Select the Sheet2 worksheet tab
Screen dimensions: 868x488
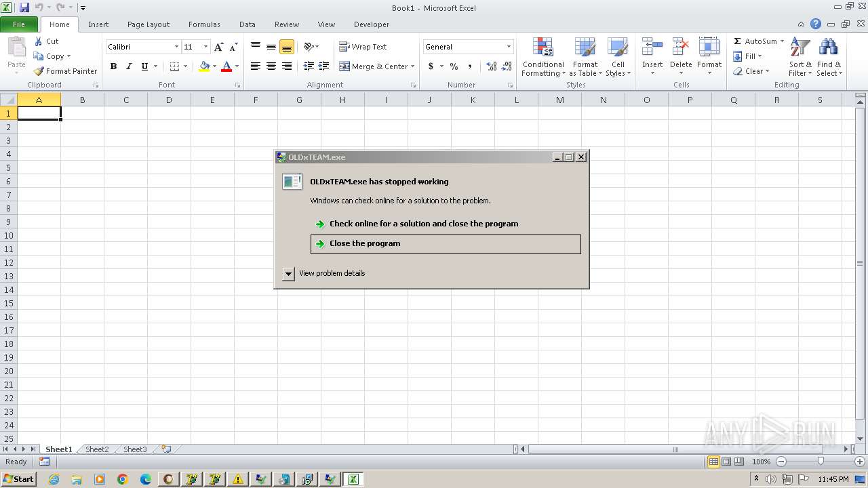[x=97, y=449]
